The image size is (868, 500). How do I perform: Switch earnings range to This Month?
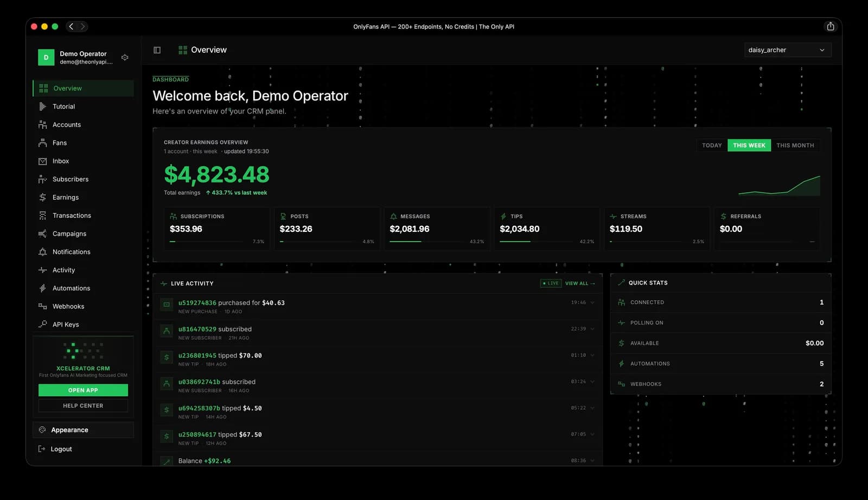(795, 145)
